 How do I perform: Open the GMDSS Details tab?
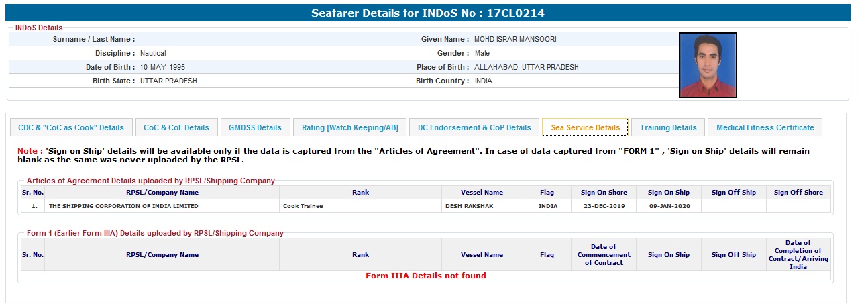pyautogui.click(x=255, y=127)
